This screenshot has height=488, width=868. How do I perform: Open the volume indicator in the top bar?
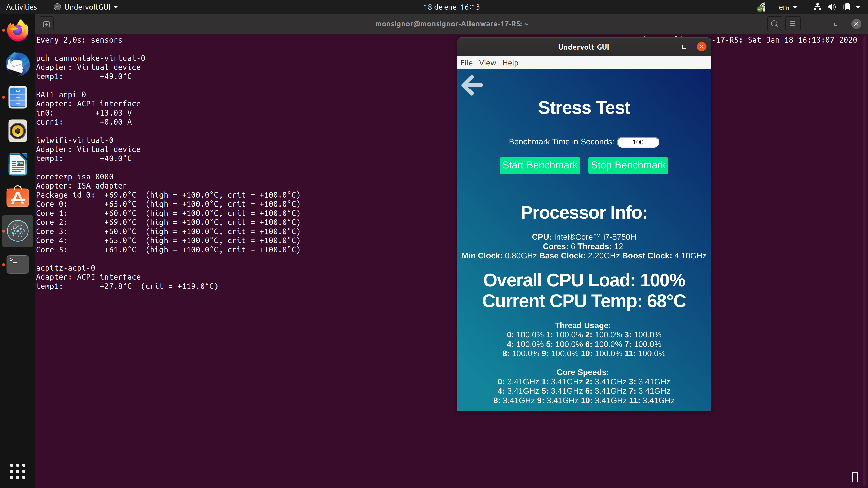(832, 7)
